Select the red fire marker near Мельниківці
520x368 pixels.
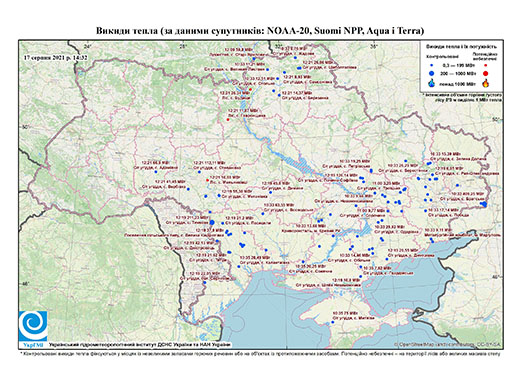[208, 180]
